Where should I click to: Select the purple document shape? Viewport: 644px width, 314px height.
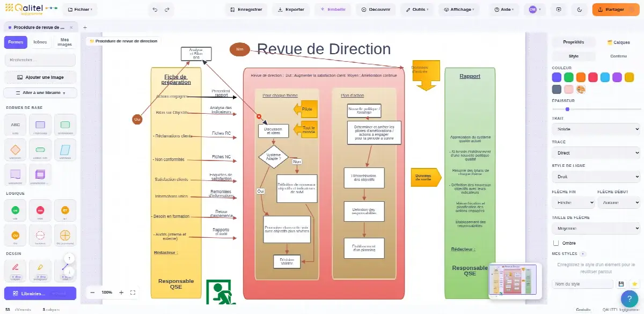(x=16, y=175)
